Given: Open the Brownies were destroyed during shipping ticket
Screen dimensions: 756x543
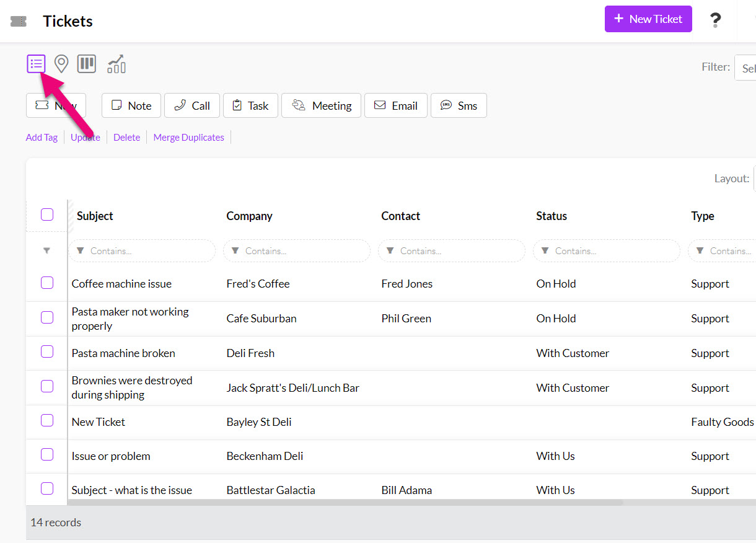Looking at the screenshot, I should (132, 387).
